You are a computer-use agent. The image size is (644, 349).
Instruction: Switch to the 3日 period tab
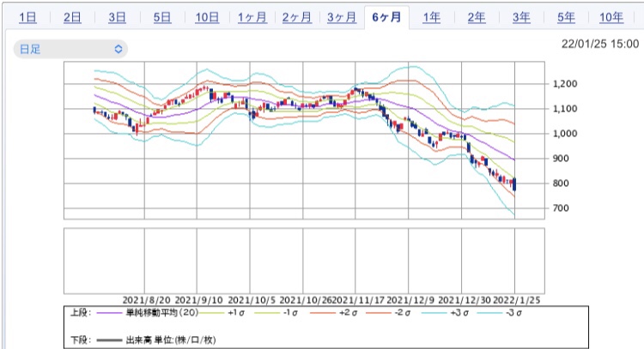click(x=117, y=17)
